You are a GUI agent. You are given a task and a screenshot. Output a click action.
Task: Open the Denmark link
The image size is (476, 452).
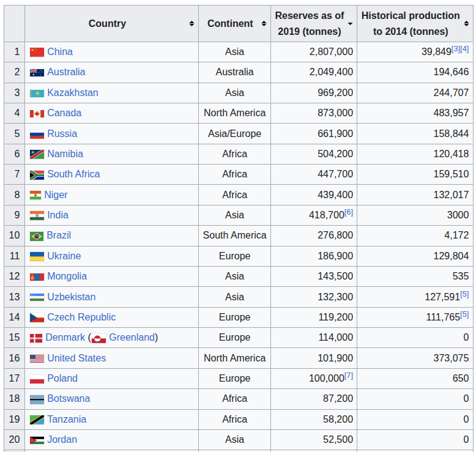tap(65, 337)
